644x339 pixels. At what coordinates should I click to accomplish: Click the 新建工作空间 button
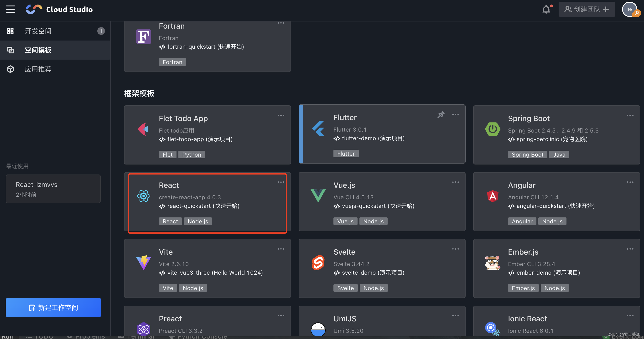53,307
